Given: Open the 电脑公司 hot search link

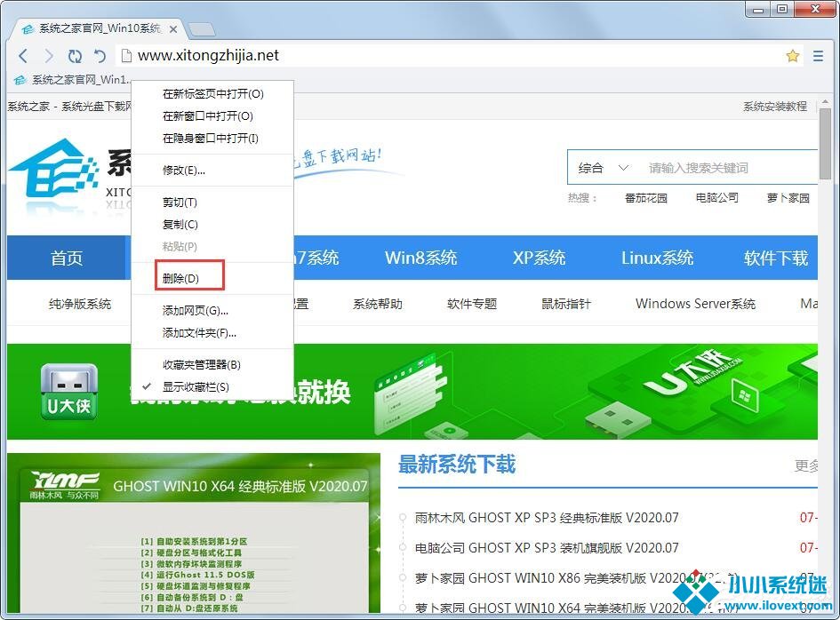Looking at the screenshot, I should pos(716,198).
